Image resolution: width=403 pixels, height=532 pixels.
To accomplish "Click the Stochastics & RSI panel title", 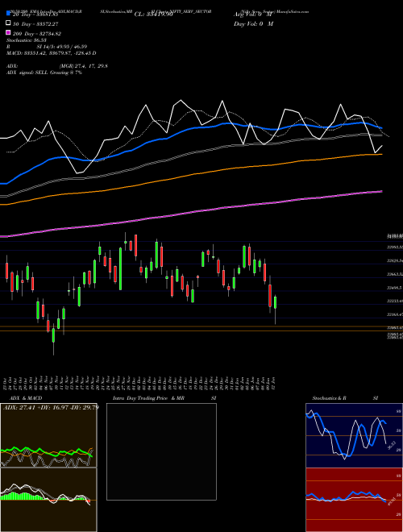I will click(345, 398).
